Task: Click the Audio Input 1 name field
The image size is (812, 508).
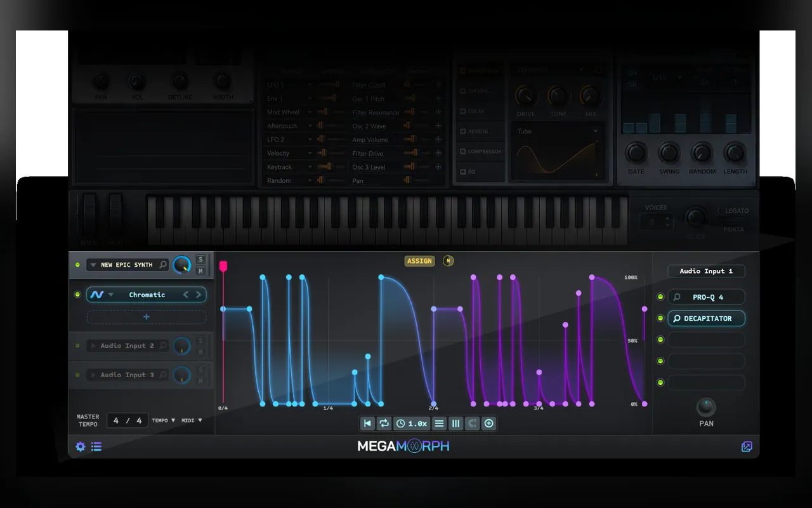Action: [x=706, y=271]
